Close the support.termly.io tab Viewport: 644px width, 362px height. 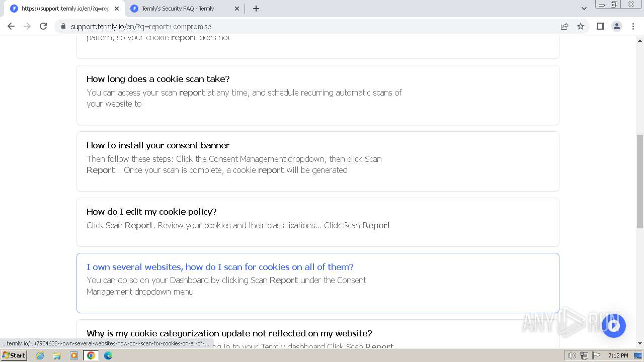(x=117, y=9)
